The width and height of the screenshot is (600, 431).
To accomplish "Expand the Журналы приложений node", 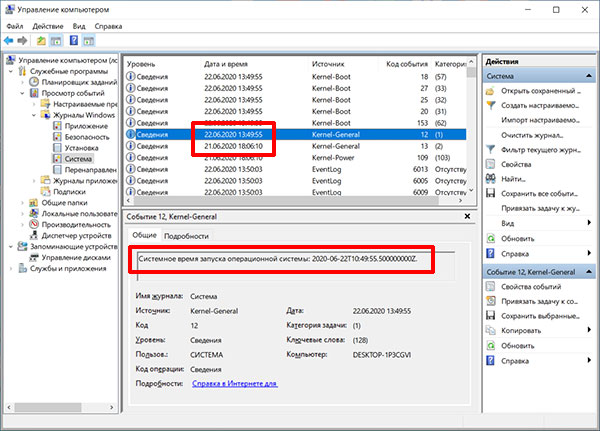I will 34,181.
